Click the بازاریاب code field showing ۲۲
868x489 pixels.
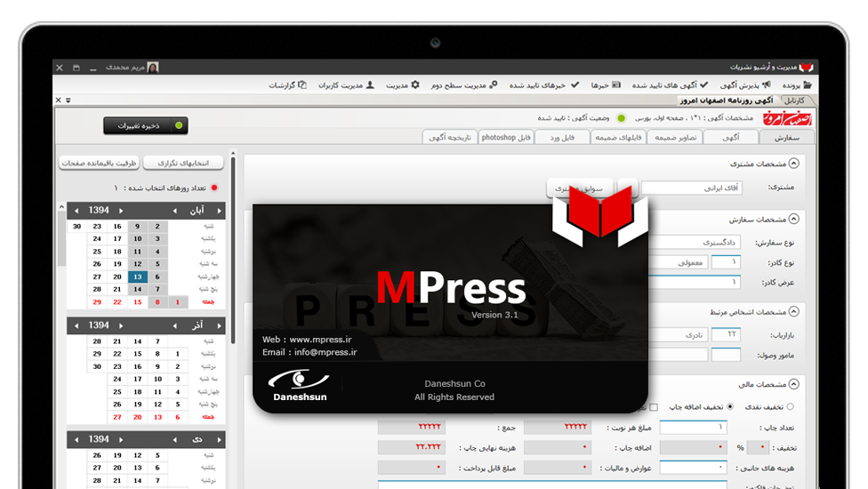(x=726, y=334)
